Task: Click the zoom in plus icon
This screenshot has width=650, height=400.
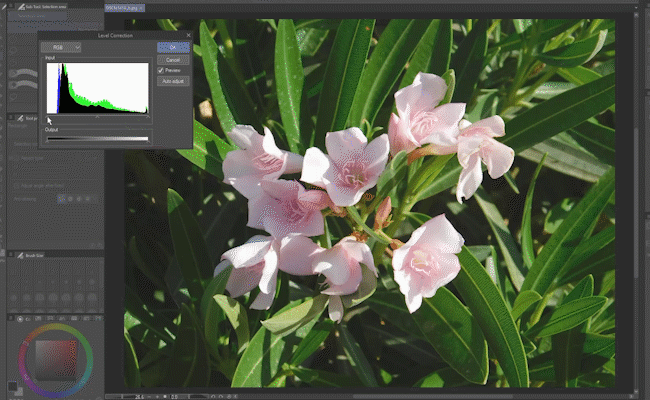Action: click(x=157, y=397)
